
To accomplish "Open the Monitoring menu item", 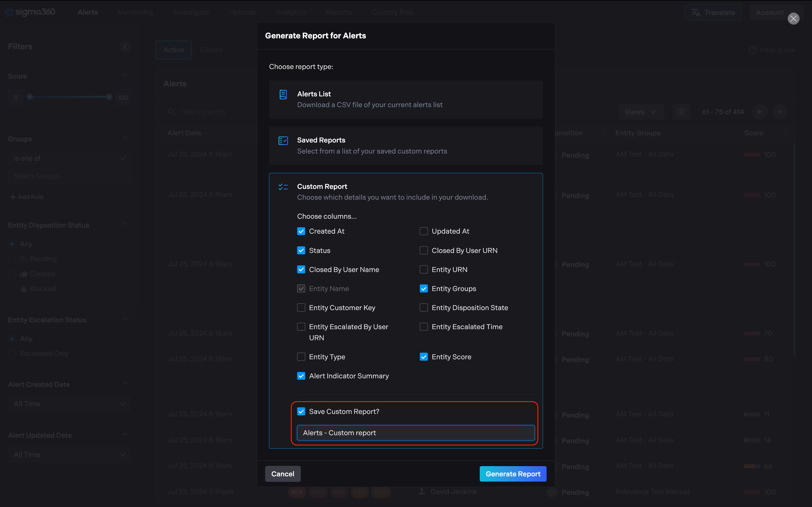I will tap(136, 12).
